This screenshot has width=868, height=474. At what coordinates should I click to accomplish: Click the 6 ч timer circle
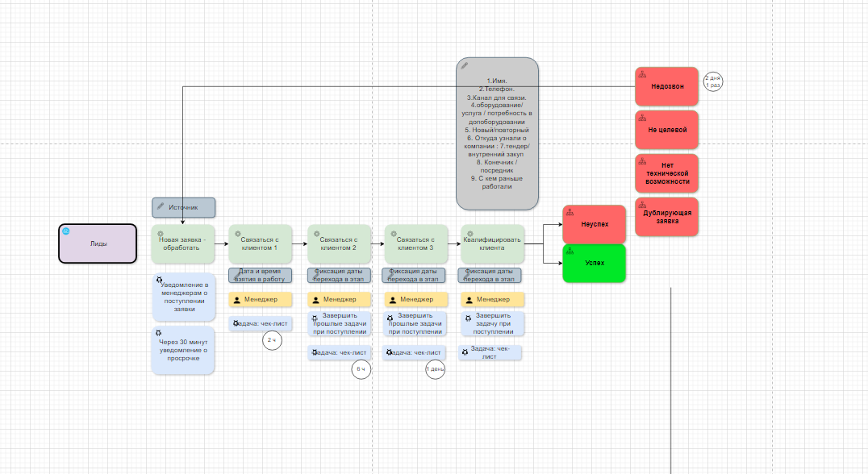pyautogui.click(x=361, y=369)
